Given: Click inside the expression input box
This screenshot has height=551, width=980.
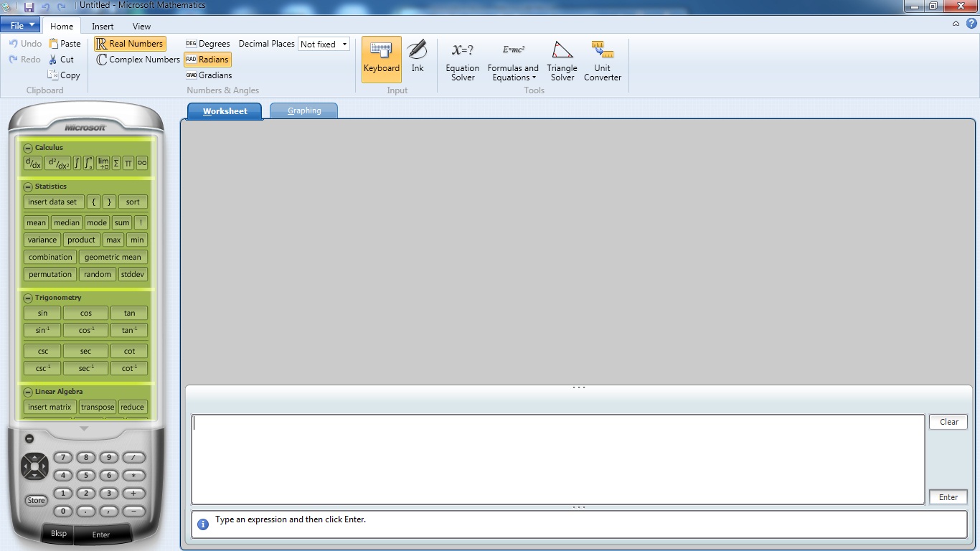Looking at the screenshot, I should pos(557,459).
